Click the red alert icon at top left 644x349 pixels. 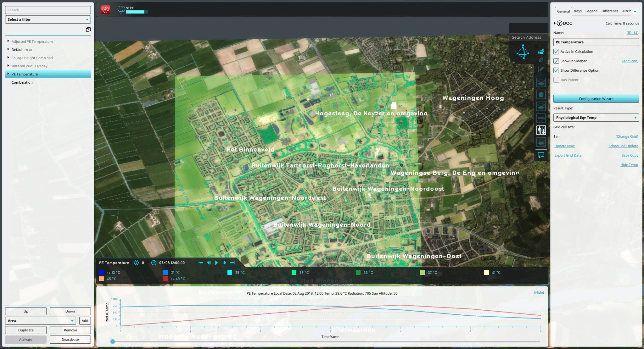[x=106, y=10]
